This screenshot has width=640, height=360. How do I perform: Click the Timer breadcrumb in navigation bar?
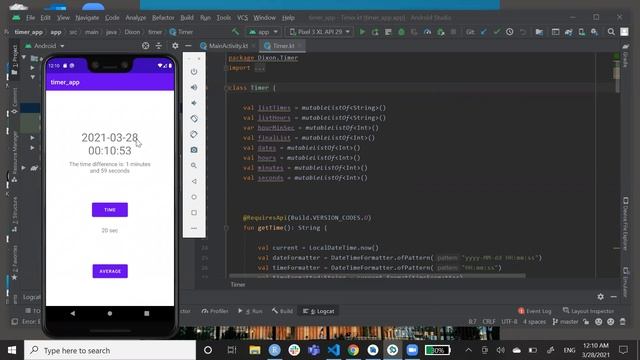(181, 32)
